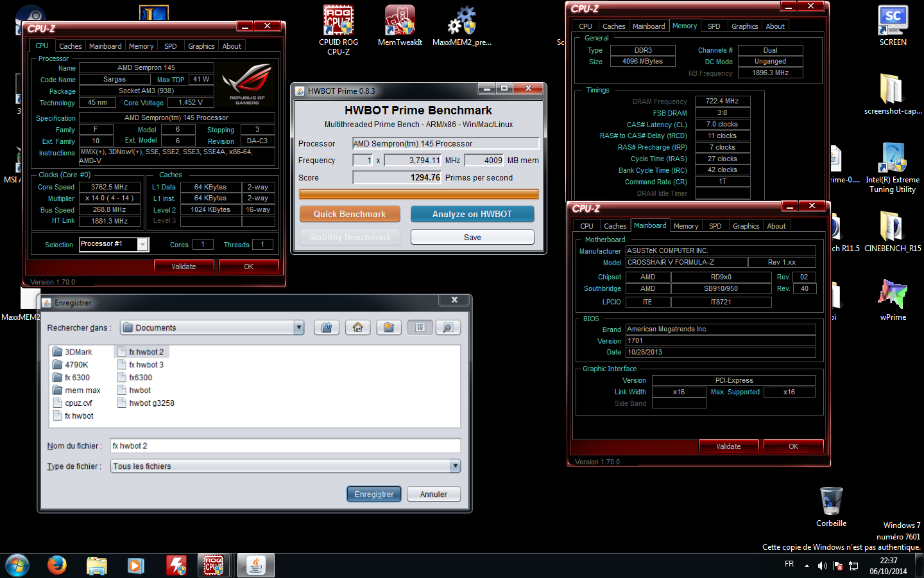This screenshot has height=578, width=924.
Task: Launch Firefox from the taskbar
Action: coord(57,565)
